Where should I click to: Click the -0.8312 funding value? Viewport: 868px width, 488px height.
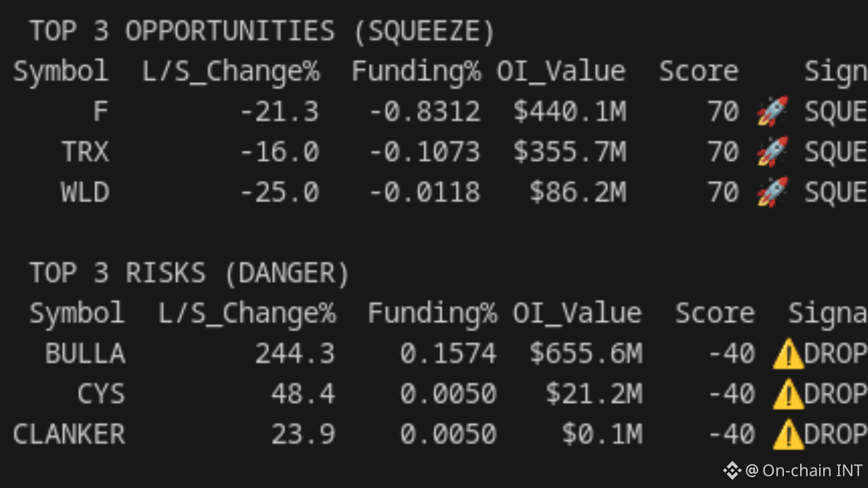425,112
